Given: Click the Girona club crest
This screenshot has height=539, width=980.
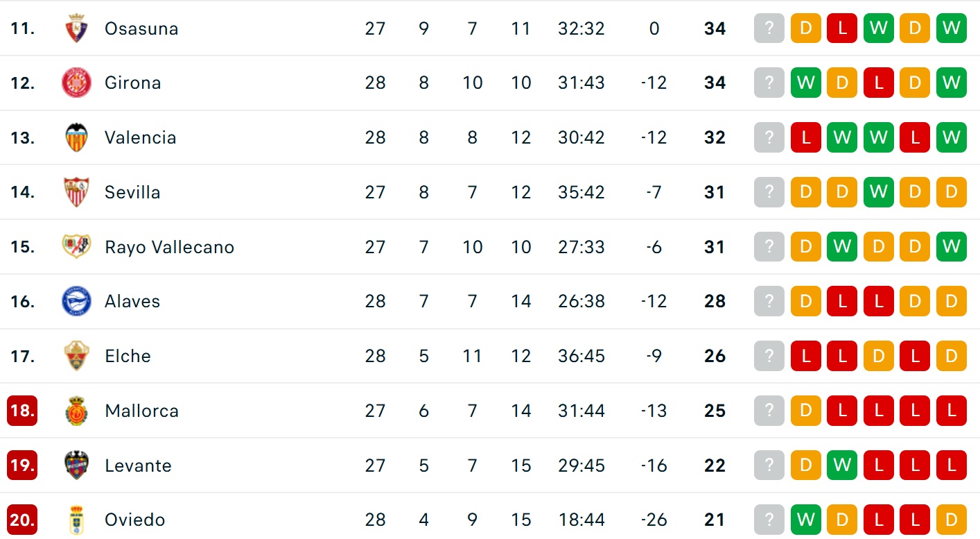Looking at the screenshot, I should point(76,83).
